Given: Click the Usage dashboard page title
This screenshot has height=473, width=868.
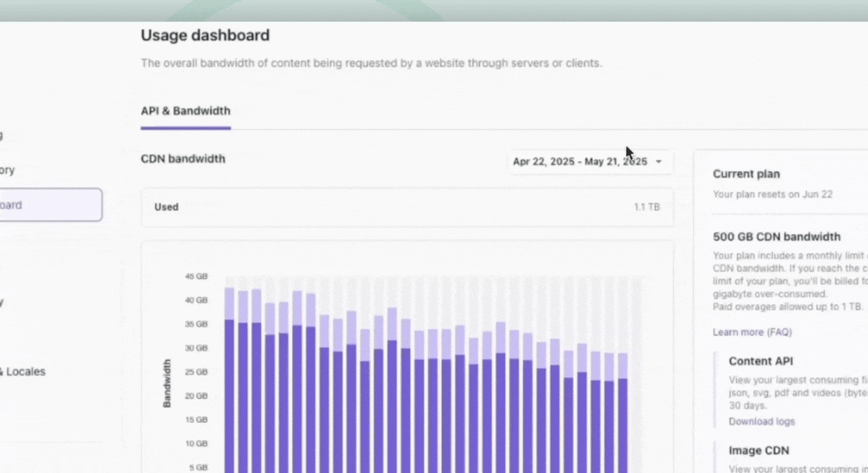Looking at the screenshot, I should pos(205,35).
